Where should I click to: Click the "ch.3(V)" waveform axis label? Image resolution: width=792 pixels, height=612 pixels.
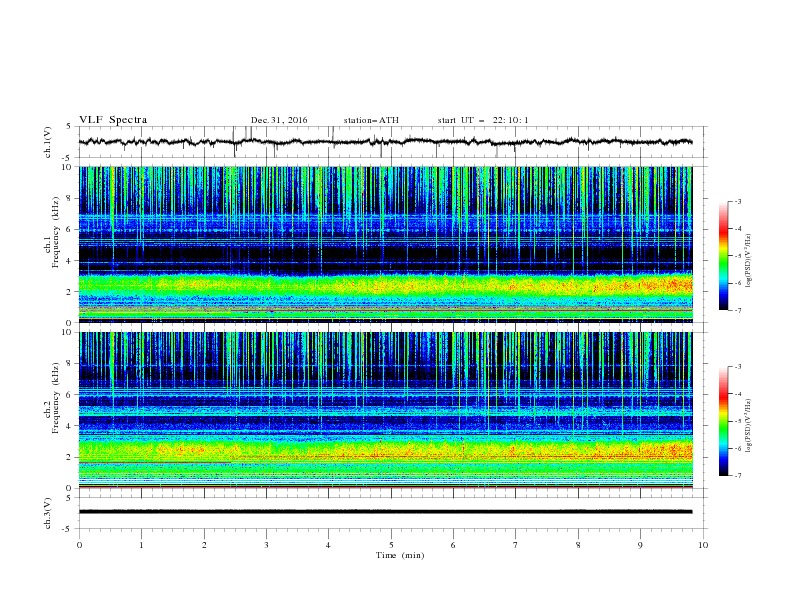[x=48, y=513]
